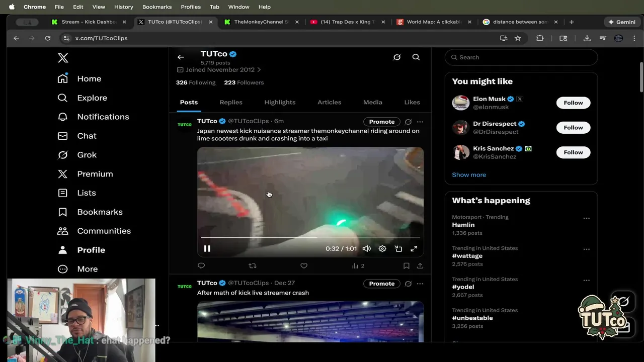Click back arrow next to TUTco
This screenshot has width=644, height=362.
(x=181, y=57)
